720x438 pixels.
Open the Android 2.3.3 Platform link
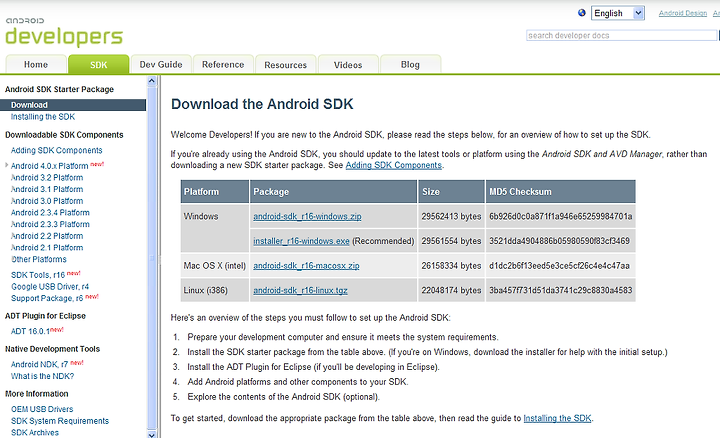[50, 224]
